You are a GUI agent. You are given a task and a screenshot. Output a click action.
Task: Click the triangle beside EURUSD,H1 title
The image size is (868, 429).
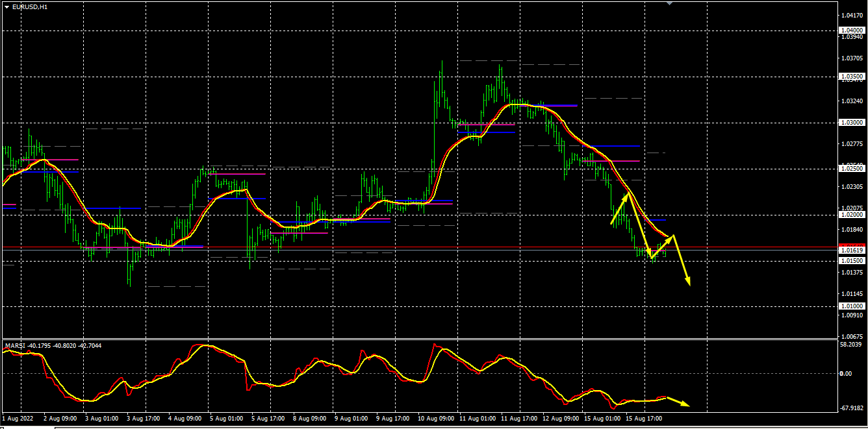click(x=6, y=6)
